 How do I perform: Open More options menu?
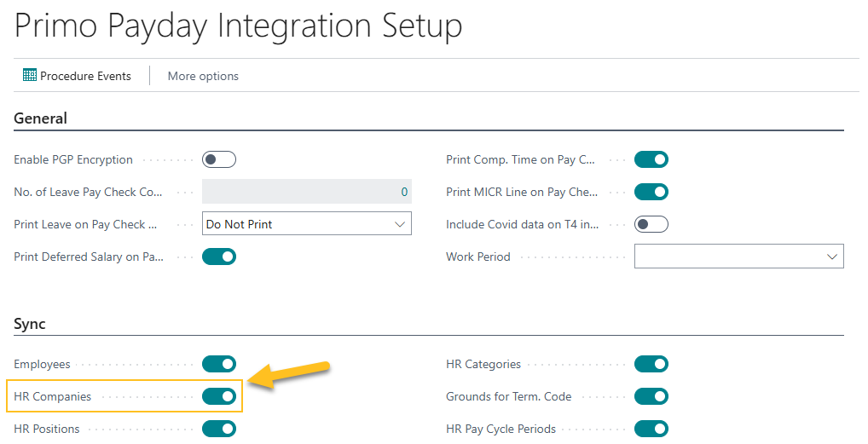point(203,76)
